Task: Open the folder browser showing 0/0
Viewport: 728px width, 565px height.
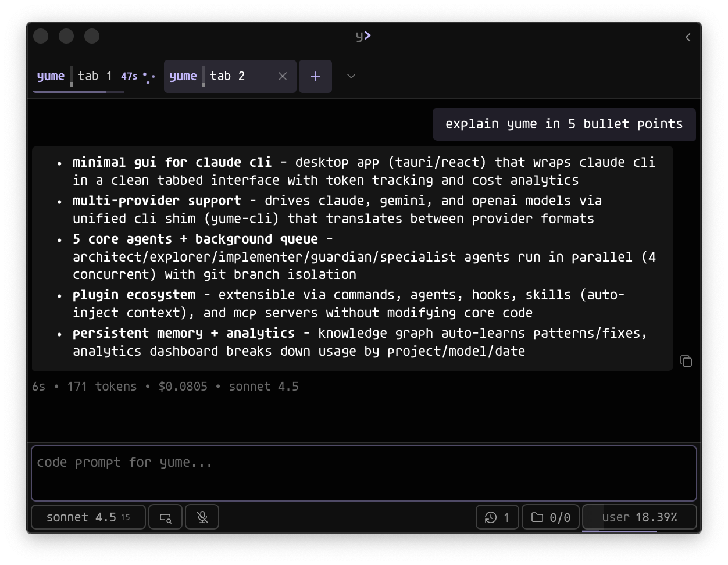Action: 550,517
